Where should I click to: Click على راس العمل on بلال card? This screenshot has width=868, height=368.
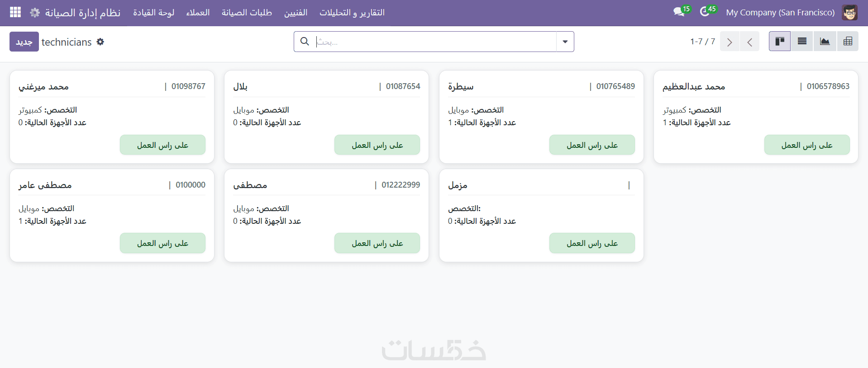point(377,145)
